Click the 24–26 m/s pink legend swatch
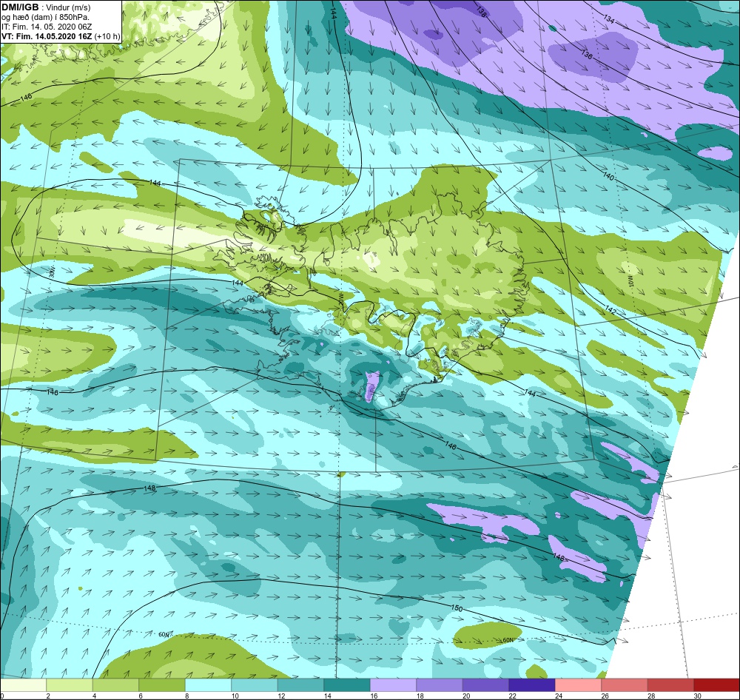Screen dimensions: 740x700 tap(578, 685)
